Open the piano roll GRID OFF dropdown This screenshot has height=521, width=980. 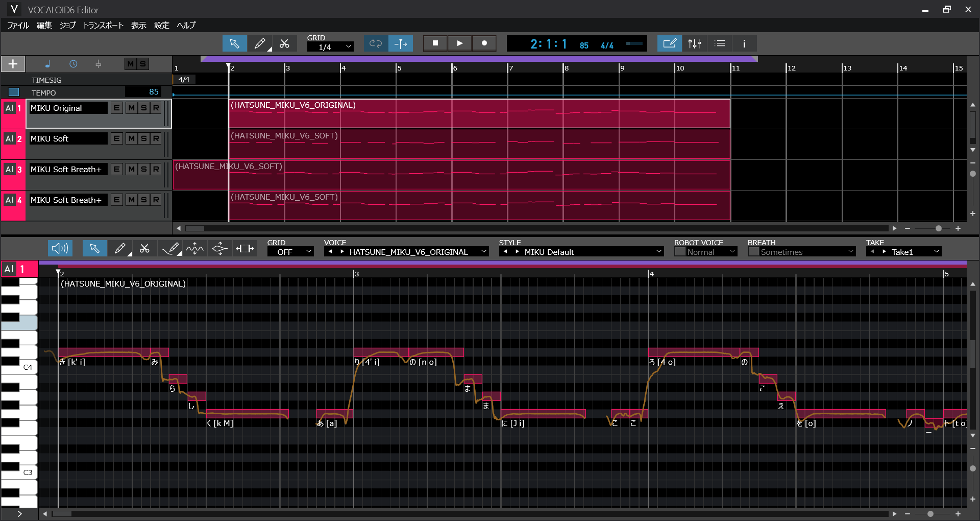290,252
